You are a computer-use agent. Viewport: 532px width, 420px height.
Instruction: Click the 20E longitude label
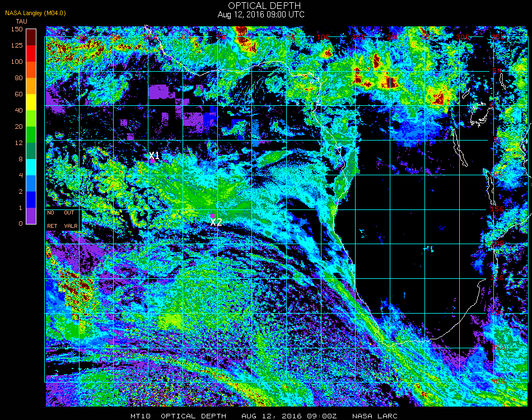393,37
